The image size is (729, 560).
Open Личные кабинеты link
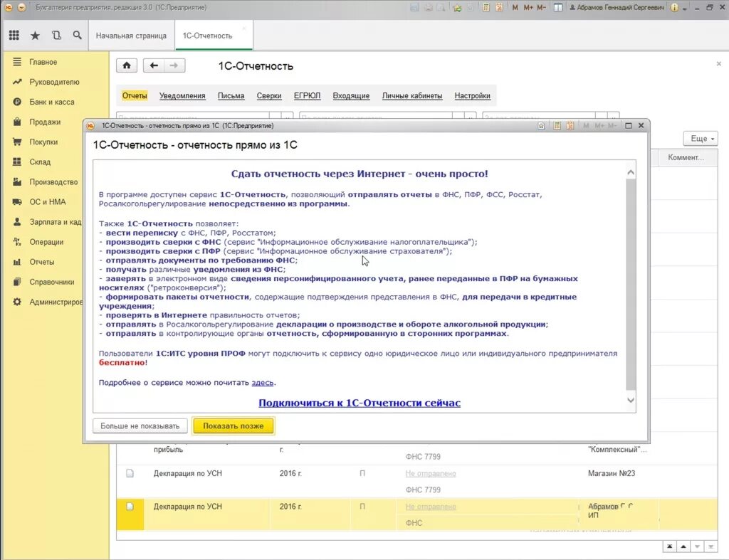pyautogui.click(x=412, y=95)
